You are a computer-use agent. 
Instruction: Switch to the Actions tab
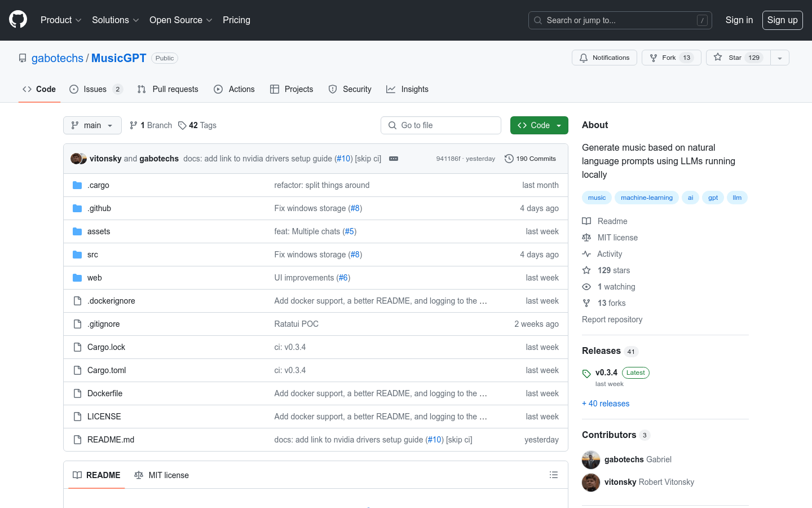coord(235,89)
